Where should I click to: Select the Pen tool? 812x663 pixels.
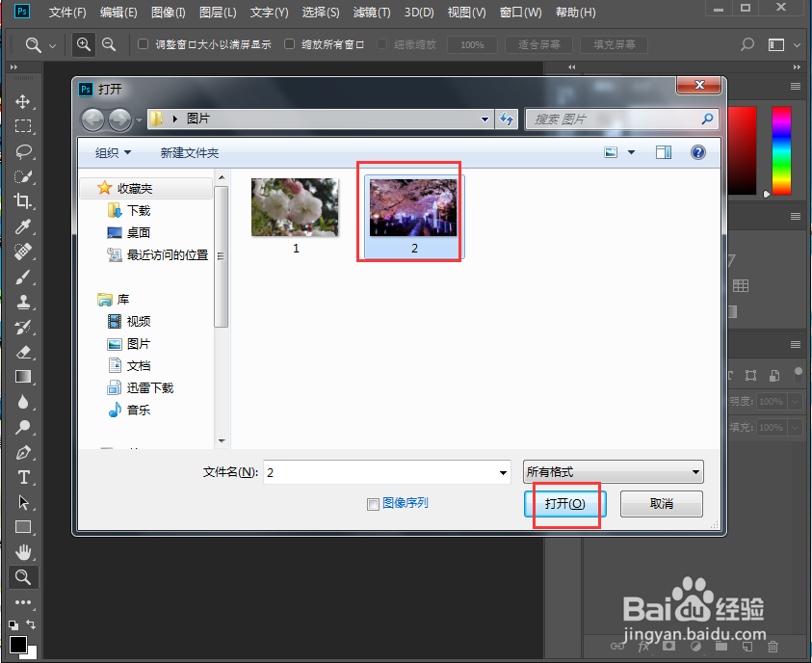pyautogui.click(x=23, y=453)
